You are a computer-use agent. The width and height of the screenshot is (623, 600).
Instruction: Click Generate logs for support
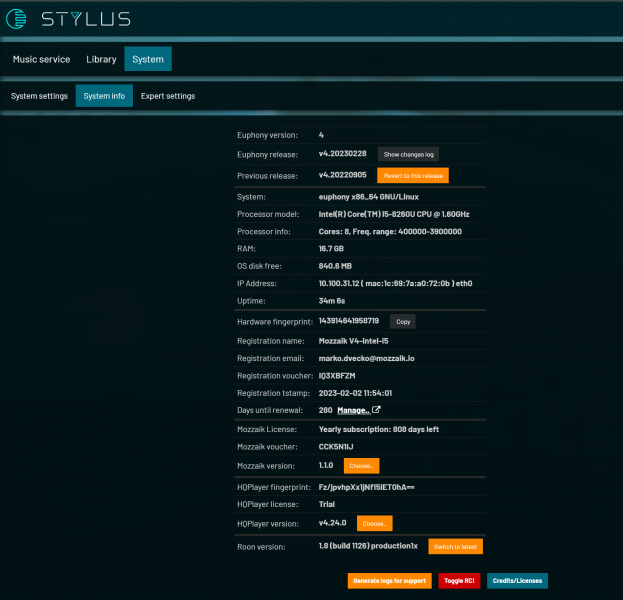(x=389, y=581)
